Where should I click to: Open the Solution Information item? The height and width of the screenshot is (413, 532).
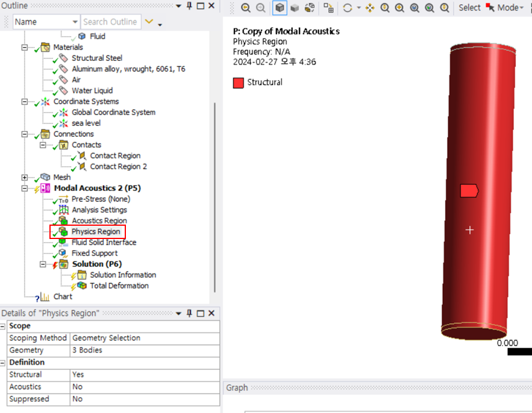pos(123,275)
